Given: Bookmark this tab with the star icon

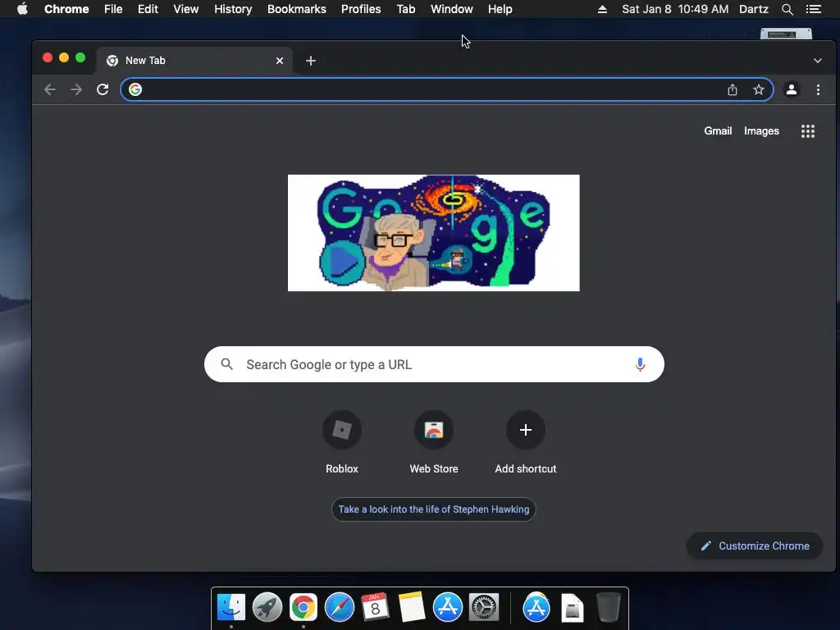Looking at the screenshot, I should click(x=759, y=89).
